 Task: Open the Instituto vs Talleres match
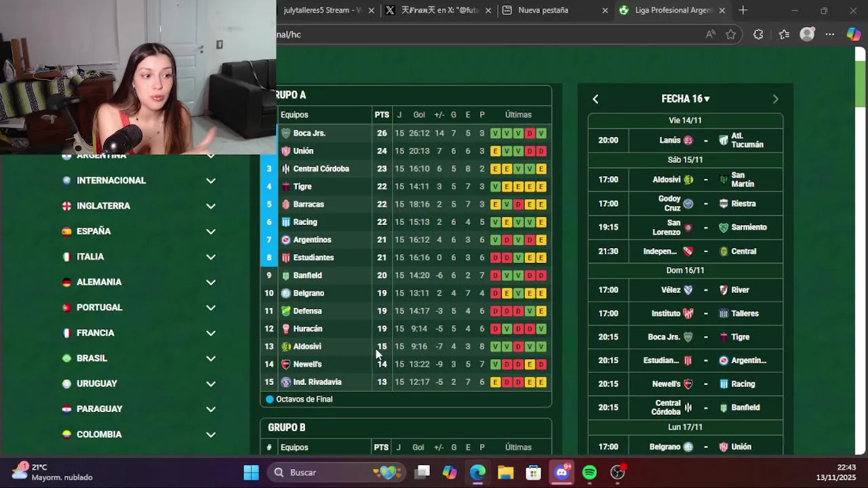click(x=686, y=314)
